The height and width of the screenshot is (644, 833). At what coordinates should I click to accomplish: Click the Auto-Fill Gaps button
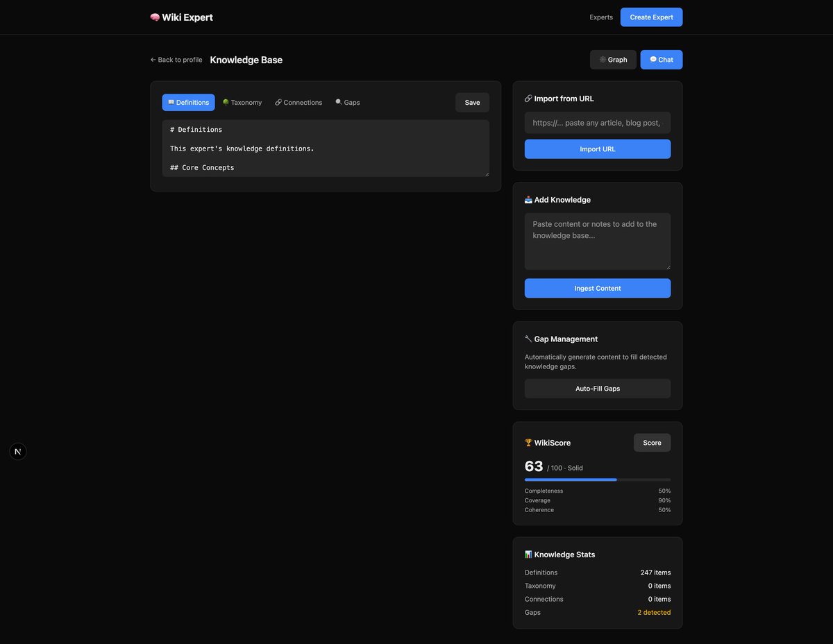pos(598,389)
